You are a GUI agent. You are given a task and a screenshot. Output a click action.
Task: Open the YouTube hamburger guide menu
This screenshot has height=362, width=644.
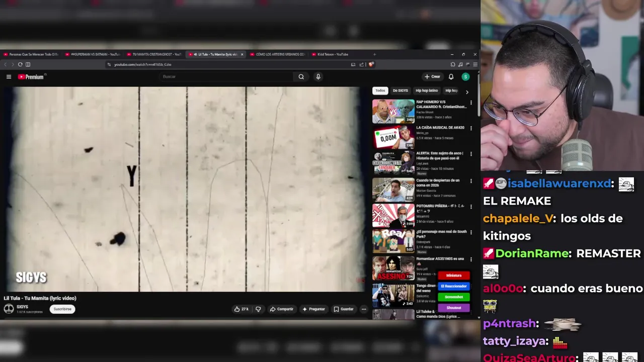(9, 77)
